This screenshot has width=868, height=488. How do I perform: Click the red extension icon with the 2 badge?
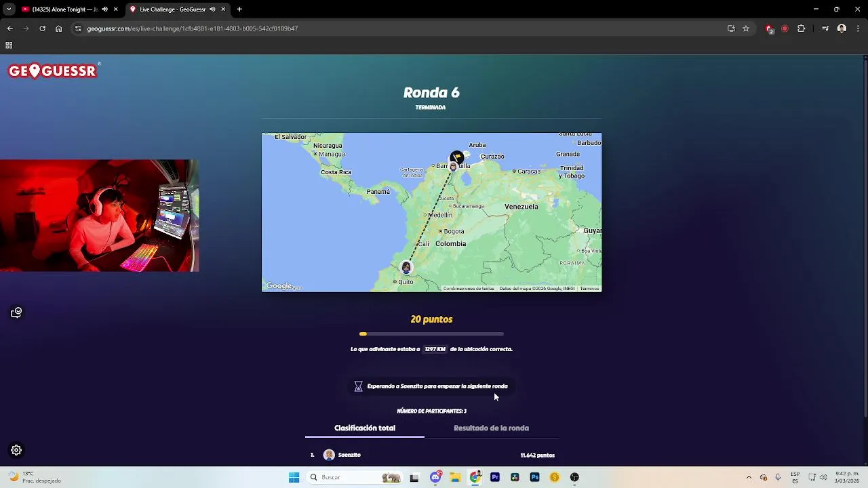pos(769,29)
